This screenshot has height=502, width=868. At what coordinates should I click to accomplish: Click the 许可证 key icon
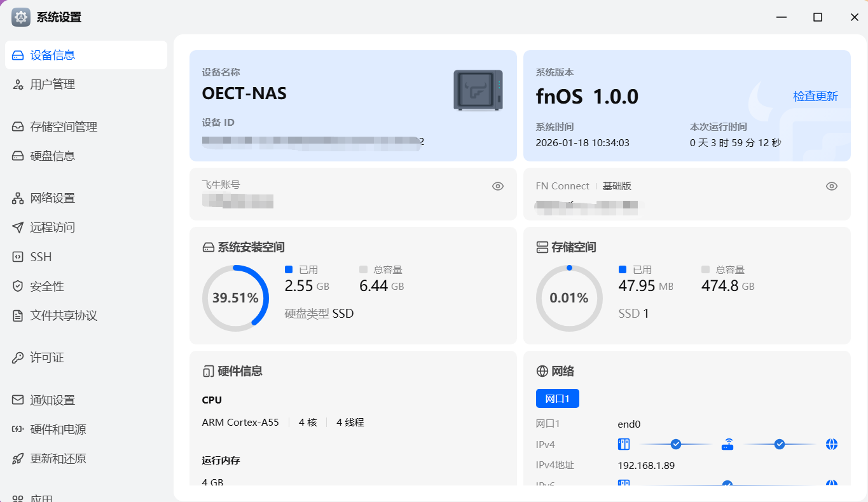(18, 358)
